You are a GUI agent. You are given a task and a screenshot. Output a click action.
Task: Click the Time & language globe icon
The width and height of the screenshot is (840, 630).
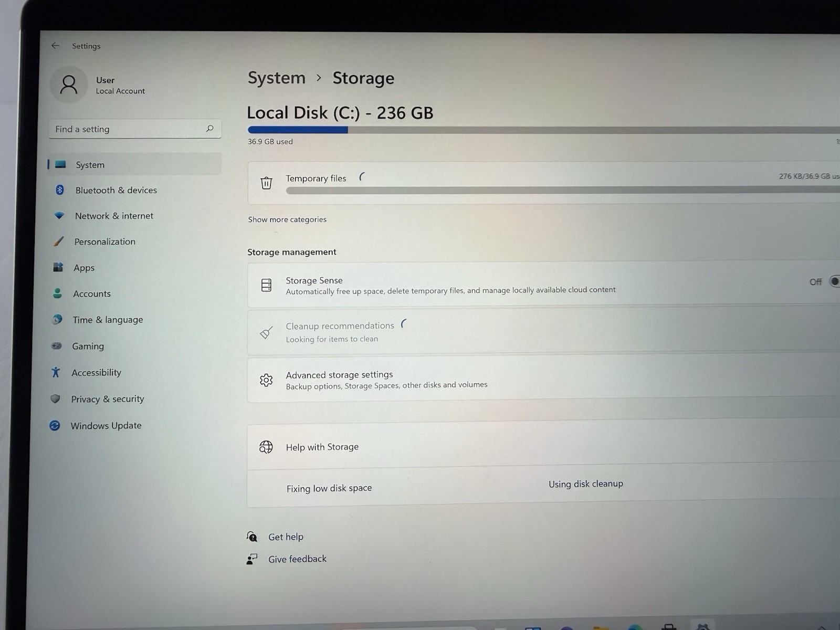[x=57, y=319]
